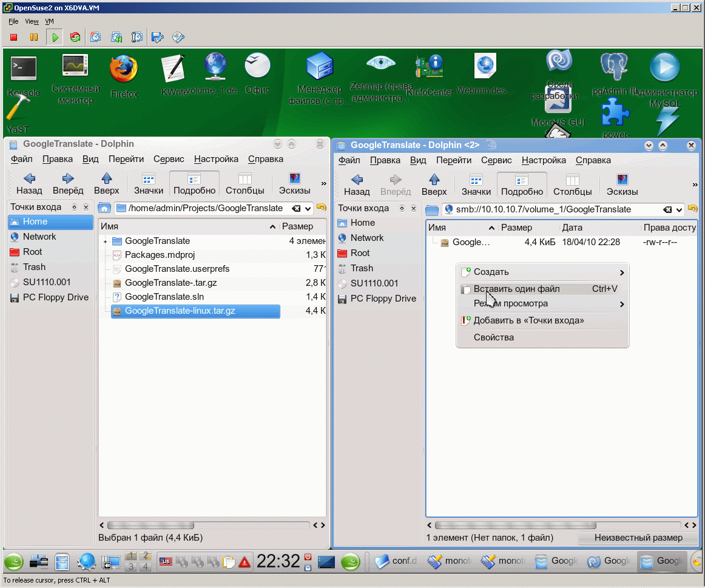Image resolution: width=705 pixels, height=588 pixels.
Task: Click the VM power on green play icon
Action: point(55,37)
